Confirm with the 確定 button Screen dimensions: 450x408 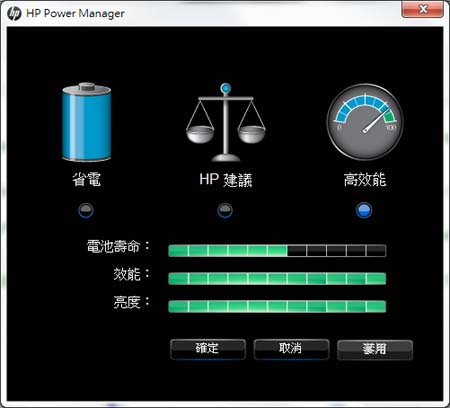208,349
